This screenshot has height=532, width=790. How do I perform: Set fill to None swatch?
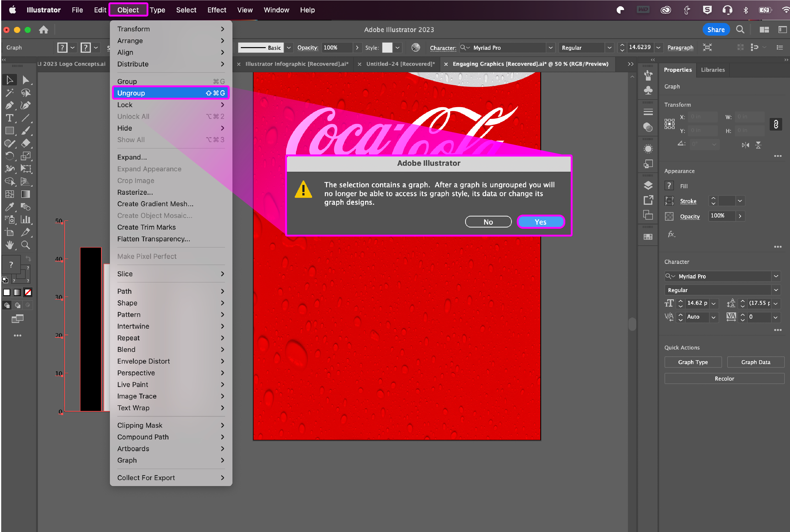click(28, 293)
